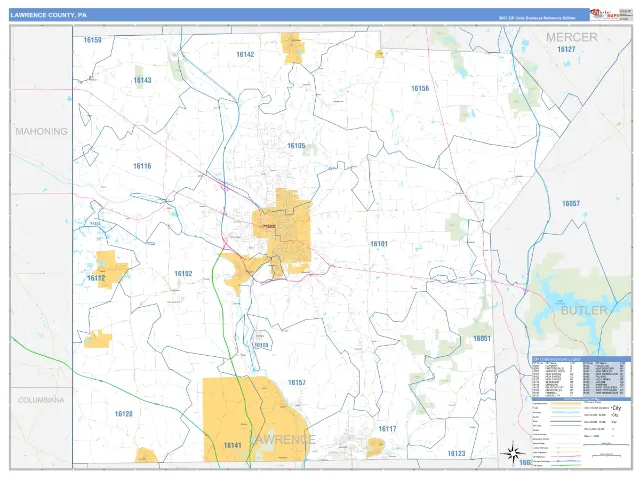Click ZIP code label 16105
The width and height of the screenshot is (640, 480).
click(296, 146)
